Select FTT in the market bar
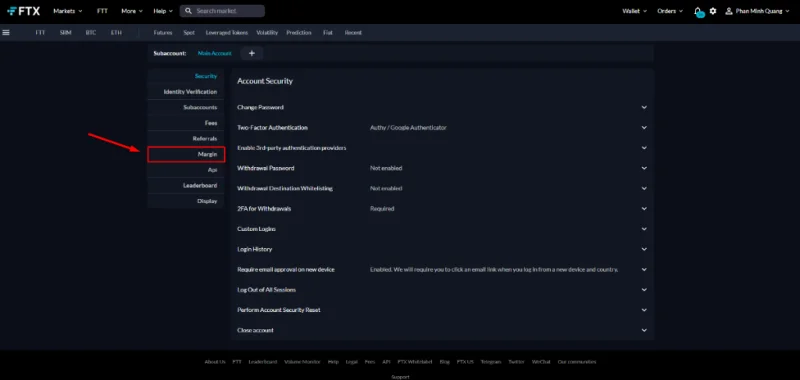Image resolution: width=800 pixels, height=380 pixels. point(40,32)
